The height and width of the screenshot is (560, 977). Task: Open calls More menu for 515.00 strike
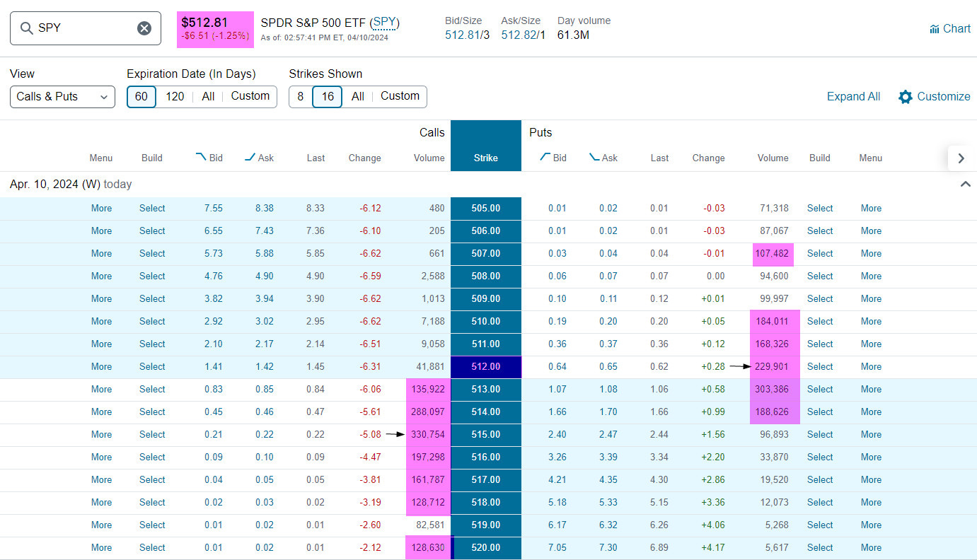(x=101, y=435)
